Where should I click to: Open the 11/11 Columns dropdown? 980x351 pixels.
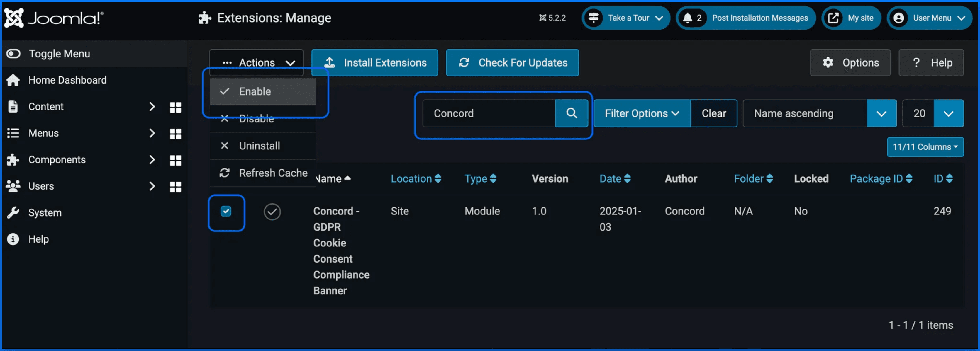tap(925, 147)
